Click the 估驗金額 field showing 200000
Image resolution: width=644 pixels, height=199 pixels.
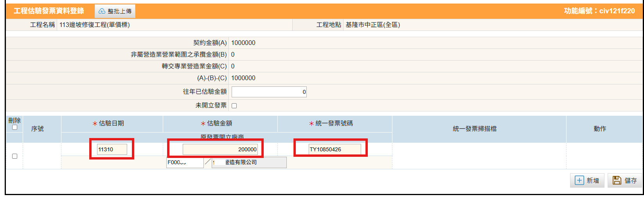[x=220, y=149]
